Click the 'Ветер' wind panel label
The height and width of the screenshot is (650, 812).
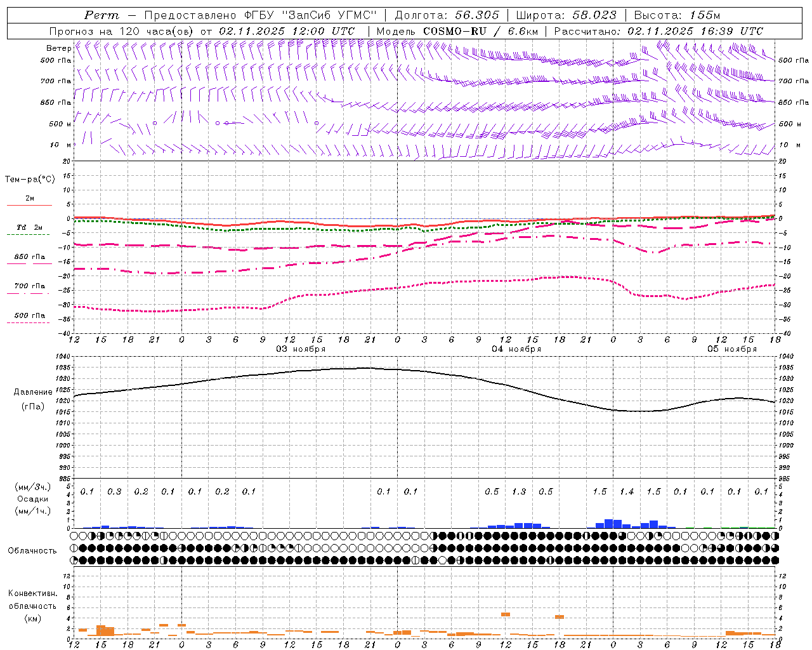58,48
